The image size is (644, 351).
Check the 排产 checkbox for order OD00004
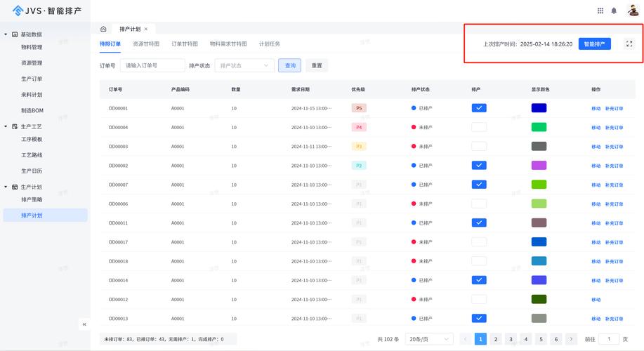click(x=478, y=127)
